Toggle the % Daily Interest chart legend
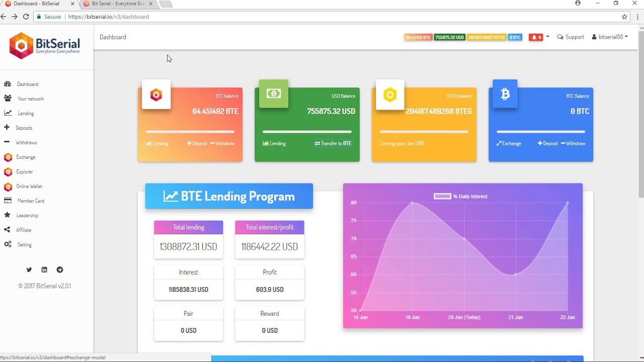The height and width of the screenshot is (362, 644). coord(460,197)
